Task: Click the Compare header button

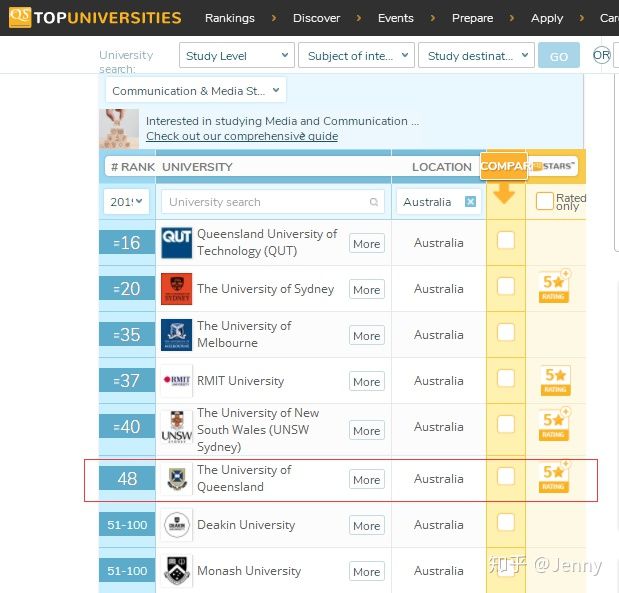Action: coord(504,166)
